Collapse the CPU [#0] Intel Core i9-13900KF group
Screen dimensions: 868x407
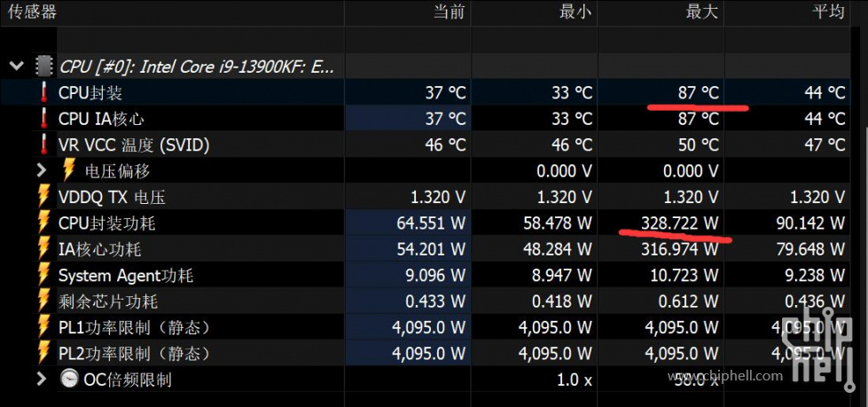[17, 67]
